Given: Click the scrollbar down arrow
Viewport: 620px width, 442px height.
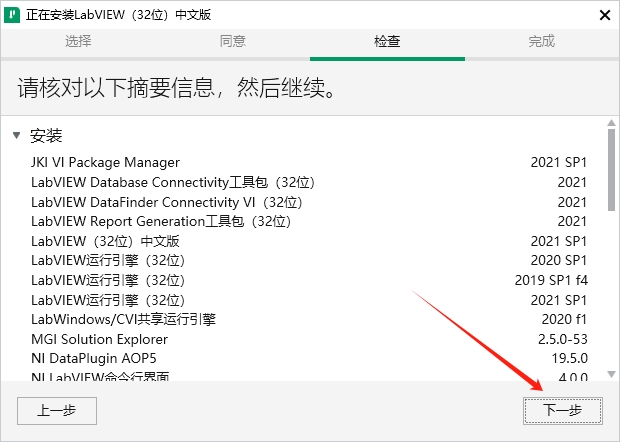Looking at the screenshot, I should [611, 374].
